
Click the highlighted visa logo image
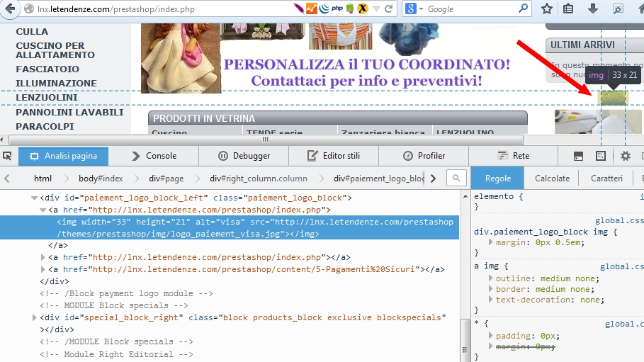(613, 98)
